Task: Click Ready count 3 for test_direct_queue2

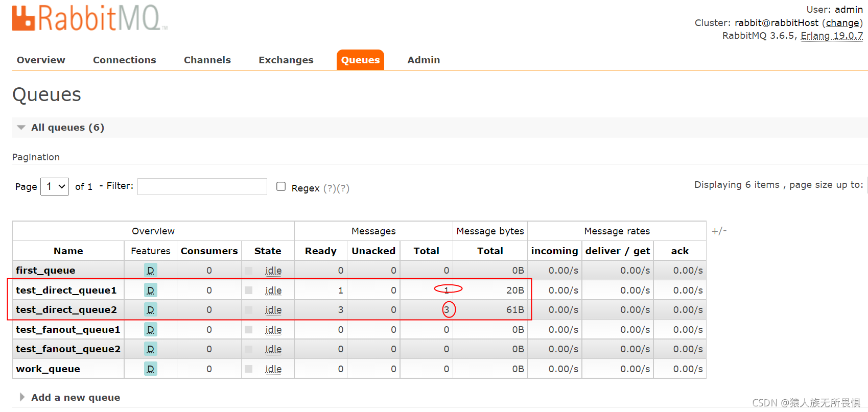Action: coord(341,309)
